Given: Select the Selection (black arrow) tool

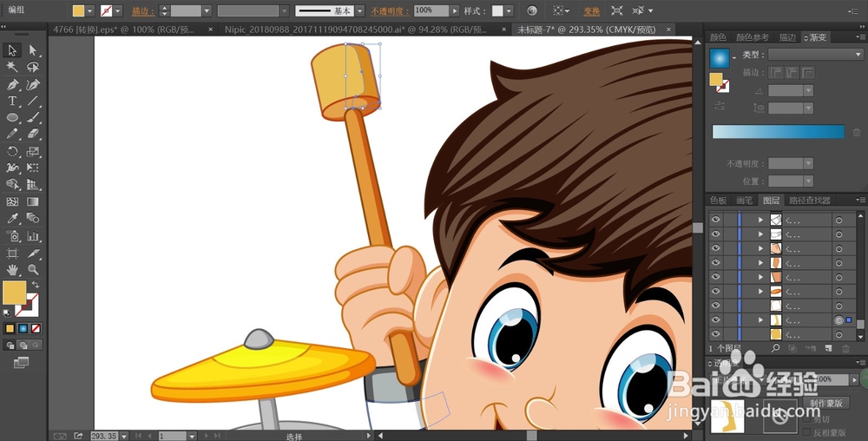Looking at the screenshot, I should [x=12, y=50].
